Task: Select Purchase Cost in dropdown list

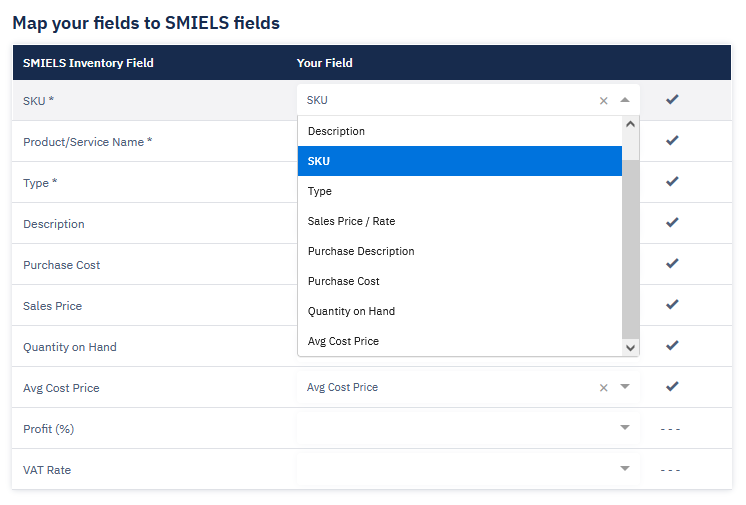Action: click(x=460, y=281)
